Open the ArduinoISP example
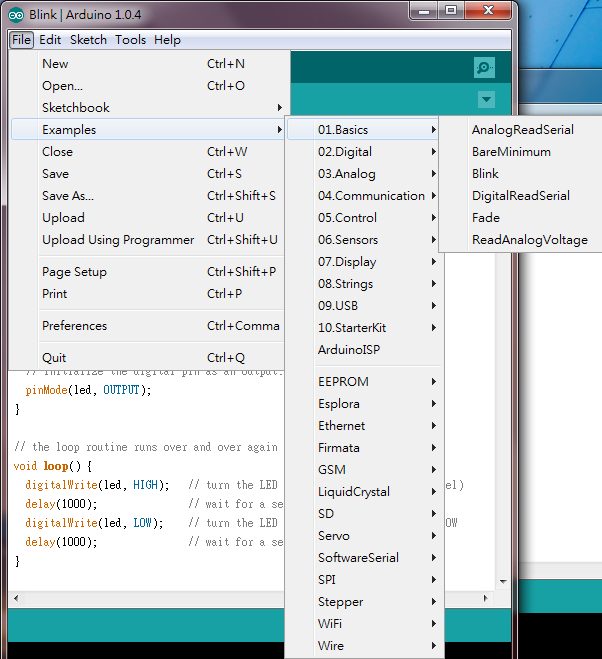The width and height of the screenshot is (602, 659). (363, 350)
